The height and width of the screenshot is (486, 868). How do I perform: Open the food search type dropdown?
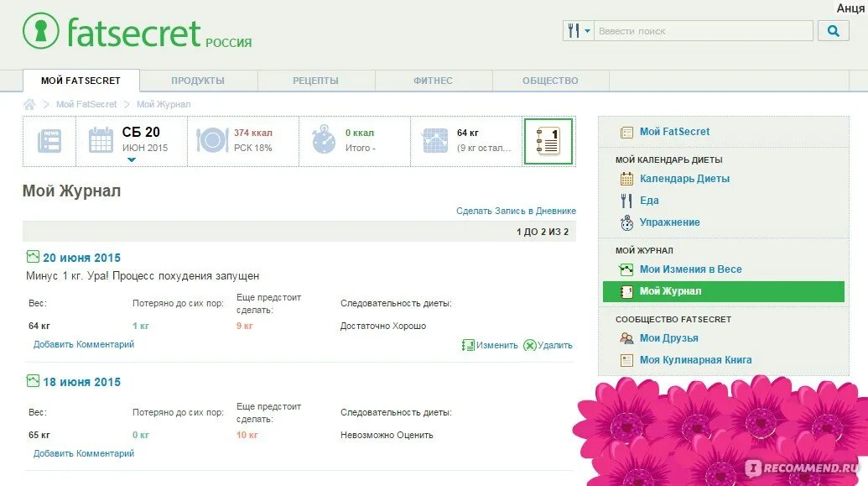579,30
